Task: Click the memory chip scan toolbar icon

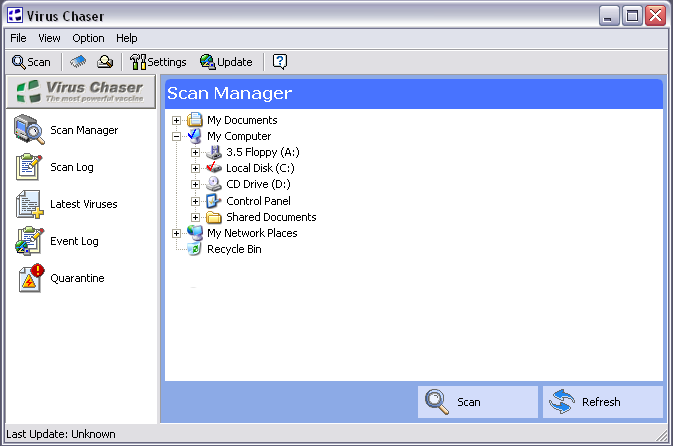Action: point(78,62)
